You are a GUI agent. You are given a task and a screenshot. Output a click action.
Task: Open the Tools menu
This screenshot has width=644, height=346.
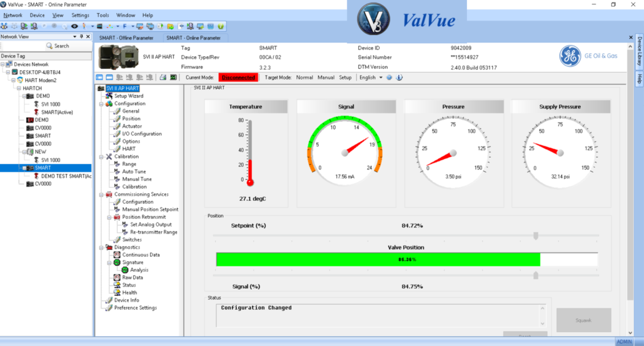click(103, 15)
